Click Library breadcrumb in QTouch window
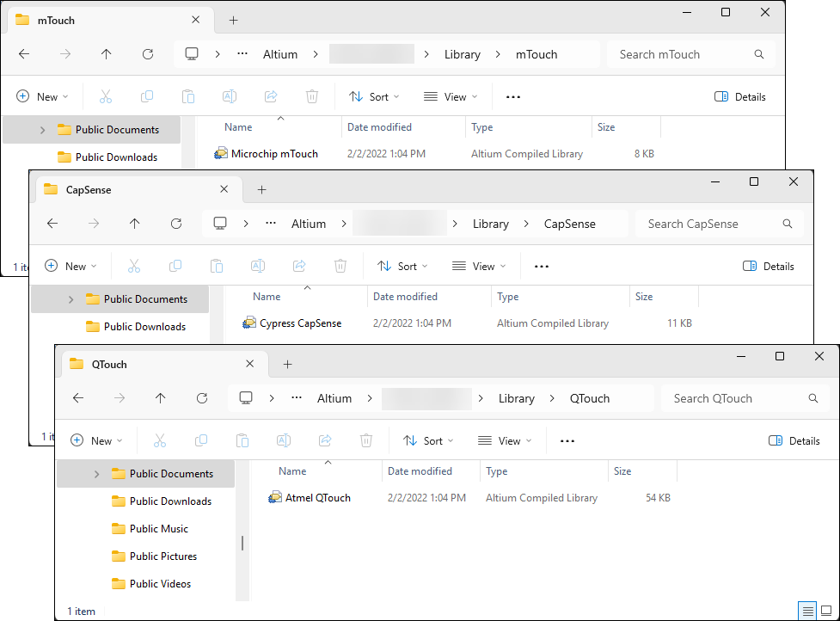This screenshot has width=840, height=621. [517, 398]
